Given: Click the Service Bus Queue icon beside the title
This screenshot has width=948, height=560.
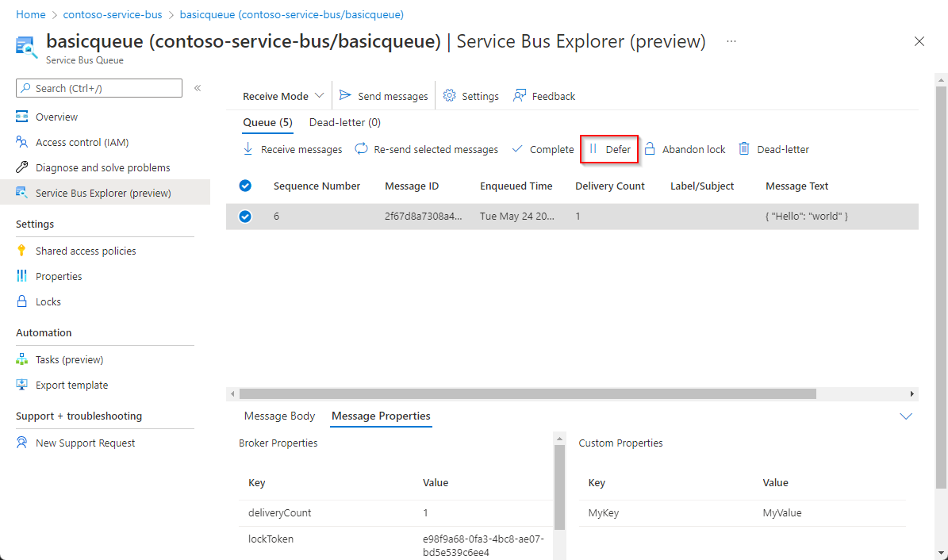Looking at the screenshot, I should [x=26, y=48].
